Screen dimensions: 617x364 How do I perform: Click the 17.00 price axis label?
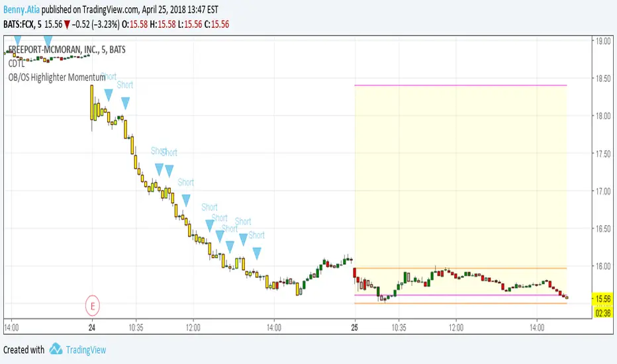603,191
